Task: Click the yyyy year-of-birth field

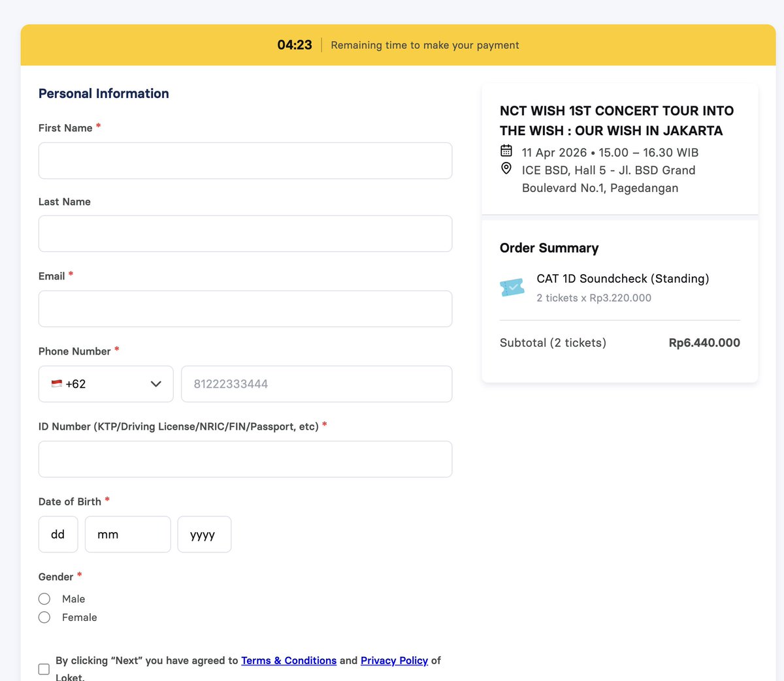Action: [x=204, y=534]
